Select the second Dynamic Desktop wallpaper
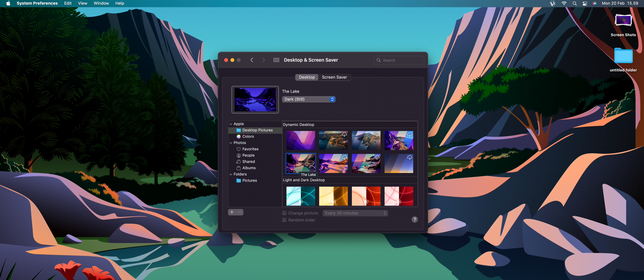This screenshot has height=280, width=644. 333,140
